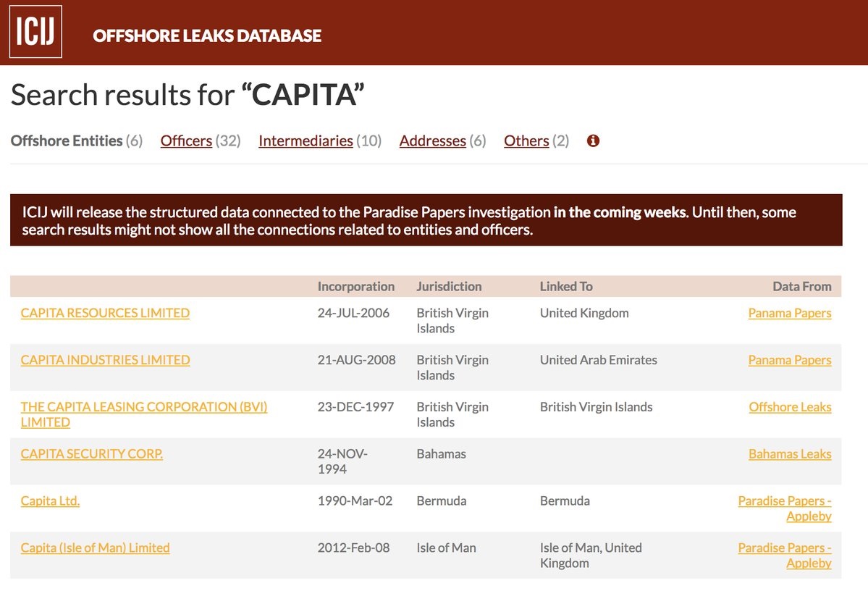868x591 pixels.
Task: Open CAPITA INDUSTRIES LIMITED entity
Action: pyautogui.click(x=105, y=360)
